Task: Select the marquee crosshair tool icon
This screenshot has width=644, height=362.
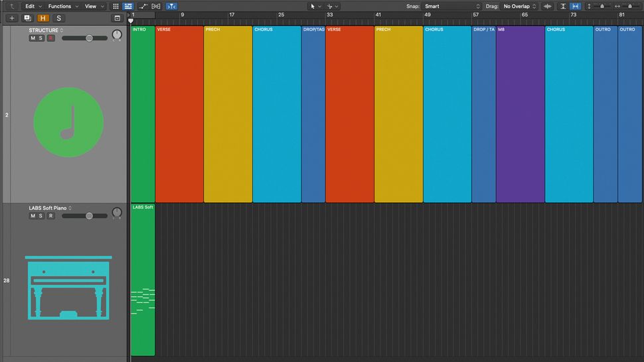Action: pyautogui.click(x=329, y=6)
